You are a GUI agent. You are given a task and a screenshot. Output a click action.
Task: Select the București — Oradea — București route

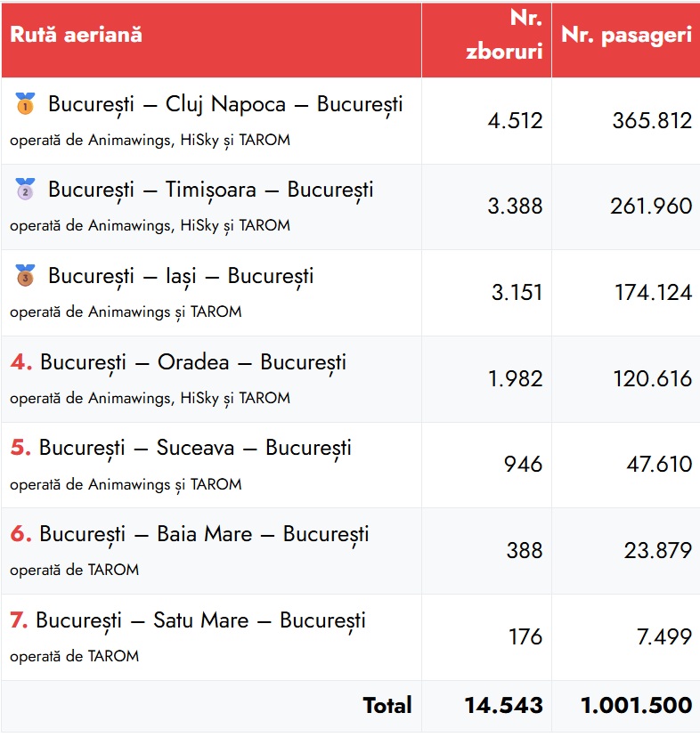coord(193,362)
